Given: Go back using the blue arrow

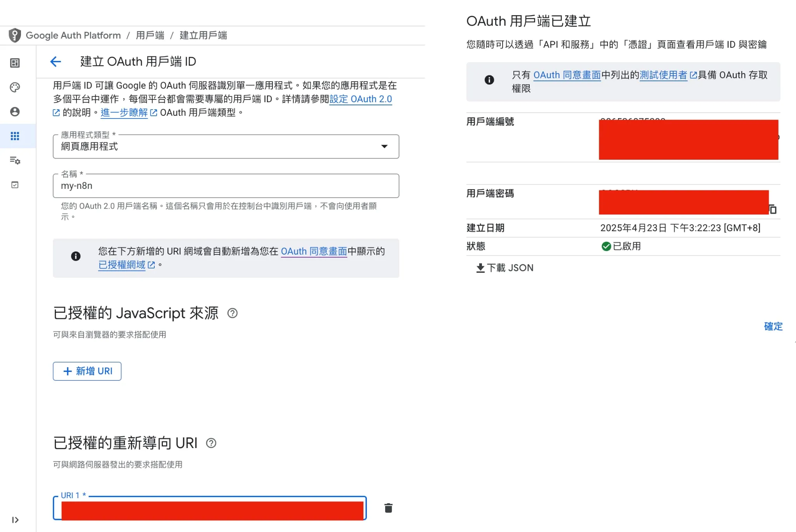Looking at the screenshot, I should (x=56, y=61).
